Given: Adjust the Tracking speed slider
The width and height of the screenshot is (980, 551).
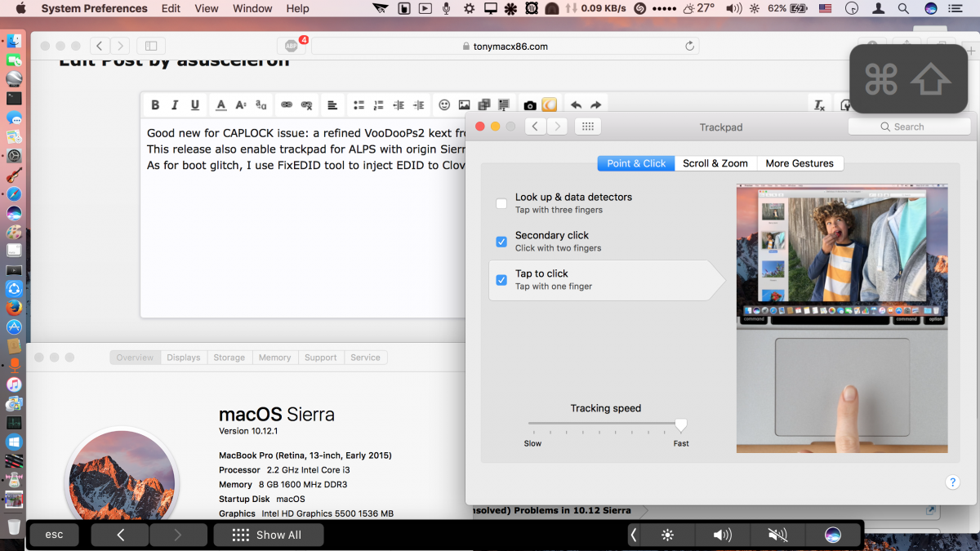Looking at the screenshot, I should click(680, 424).
